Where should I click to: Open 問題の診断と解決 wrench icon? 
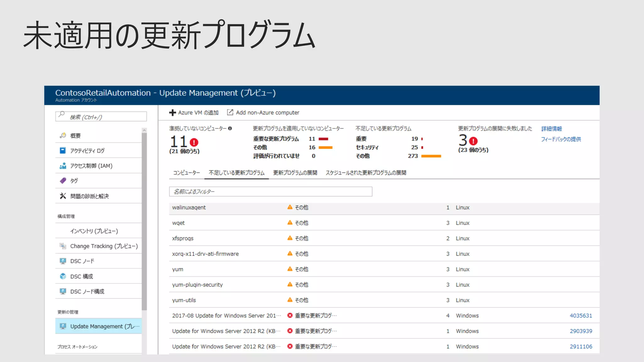[x=63, y=196]
